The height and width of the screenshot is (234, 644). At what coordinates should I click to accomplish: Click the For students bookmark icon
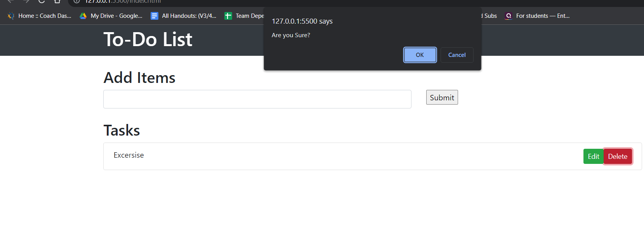[x=508, y=16]
